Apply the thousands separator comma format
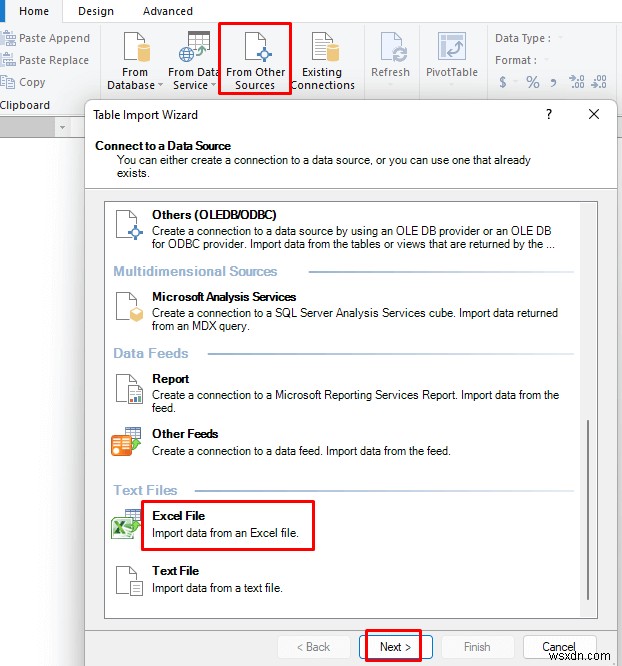 click(553, 82)
